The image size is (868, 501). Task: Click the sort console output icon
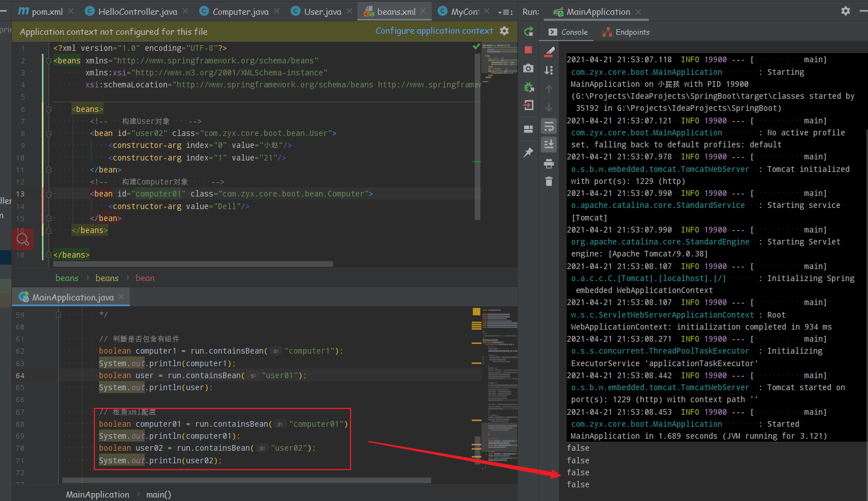click(549, 70)
